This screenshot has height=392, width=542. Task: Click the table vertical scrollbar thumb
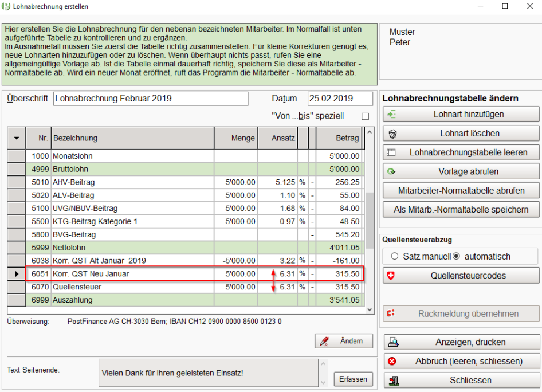370,221
